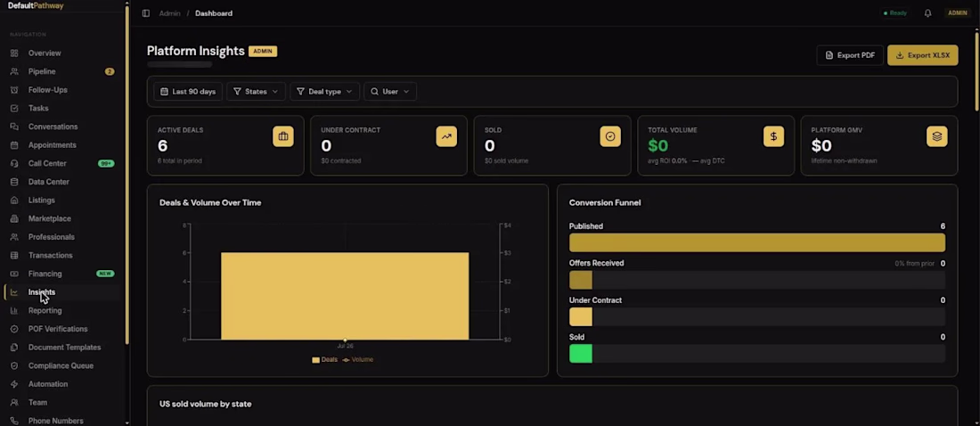Open the User filter dropdown
Image resolution: width=980 pixels, height=426 pixels.
tap(390, 91)
